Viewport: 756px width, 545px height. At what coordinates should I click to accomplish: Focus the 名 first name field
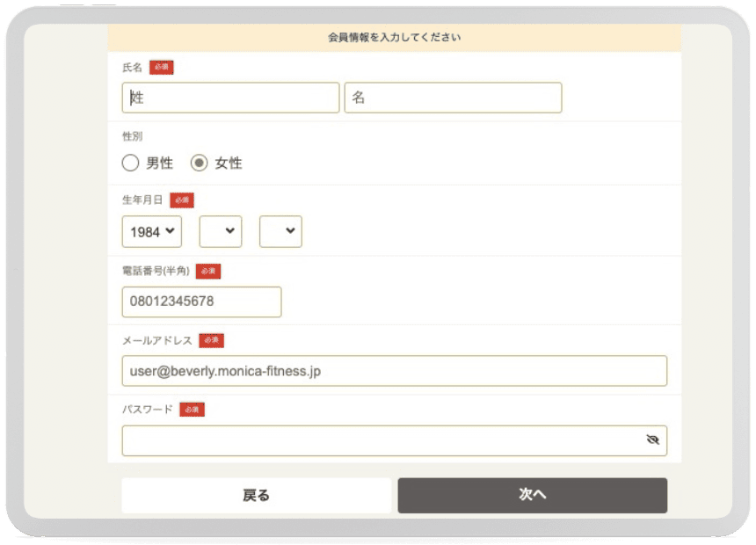click(x=453, y=98)
